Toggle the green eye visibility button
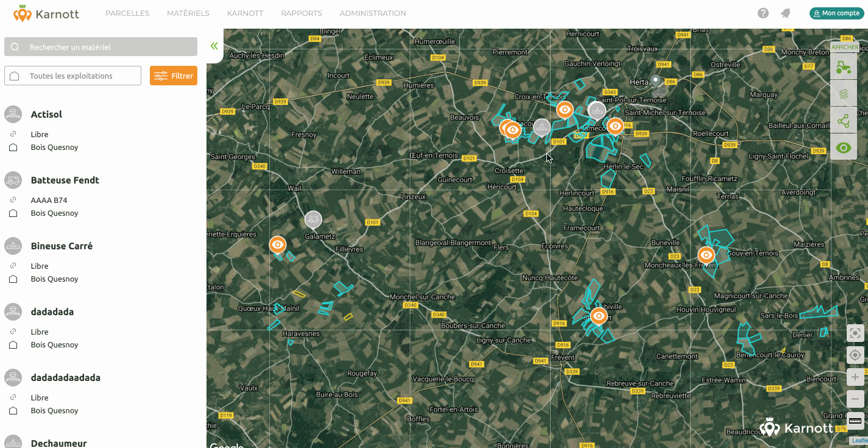 [x=844, y=147]
